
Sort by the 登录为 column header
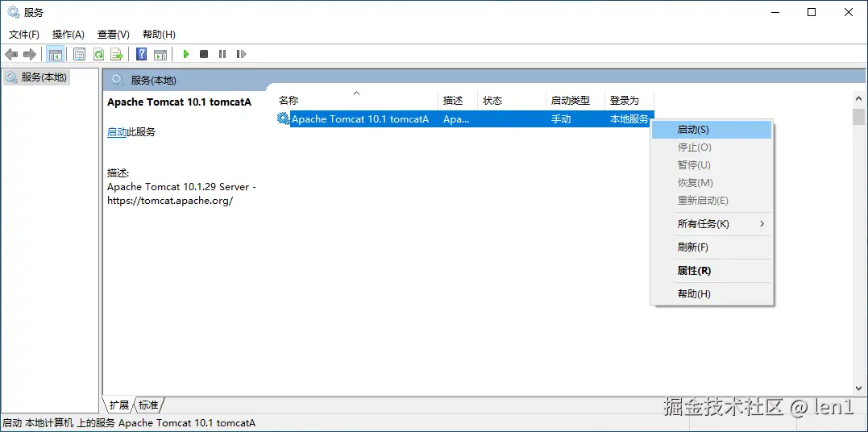[x=629, y=100]
